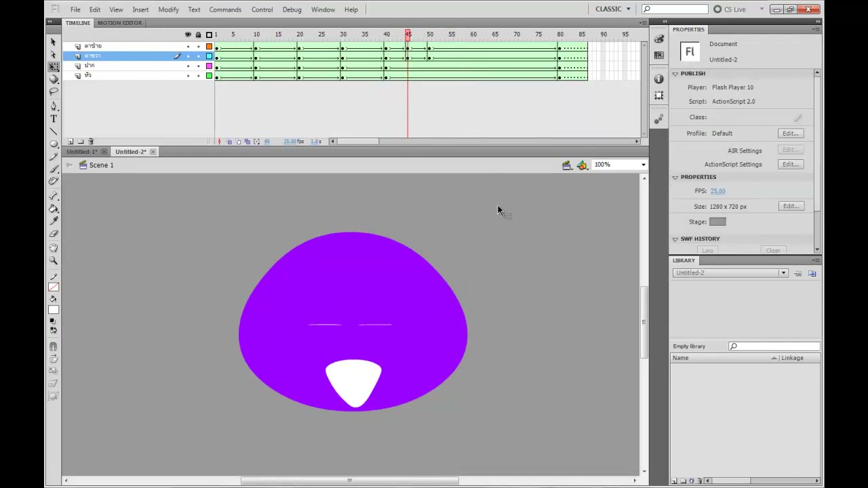Viewport: 868px width, 488px height.
Task: Click Edit button next to Profile
Action: click(x=791, y=134)
